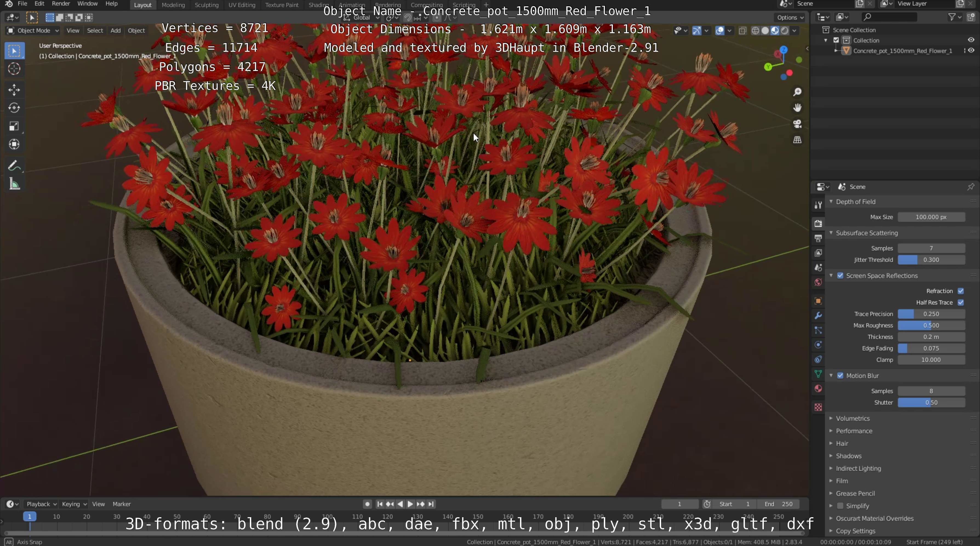Toggle the Half Res Trace checkbox
Screen dimensions: 980x546
(x=961, y=302)
